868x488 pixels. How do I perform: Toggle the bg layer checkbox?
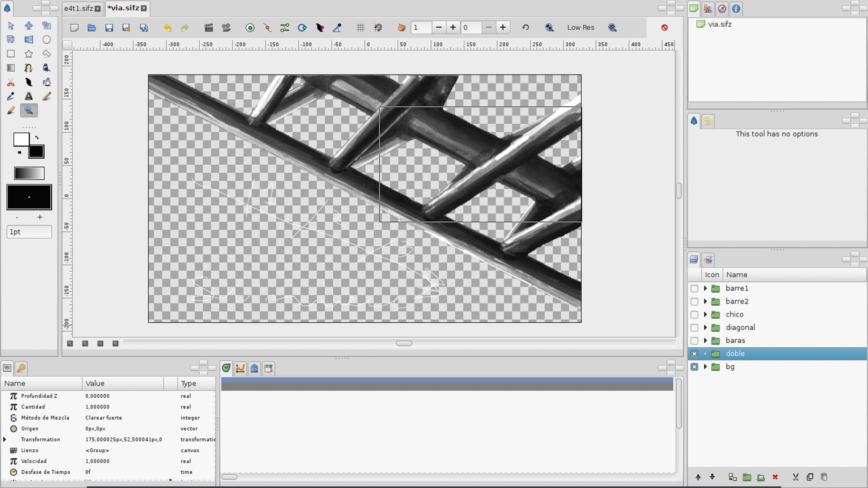click(x=694, y=366)
